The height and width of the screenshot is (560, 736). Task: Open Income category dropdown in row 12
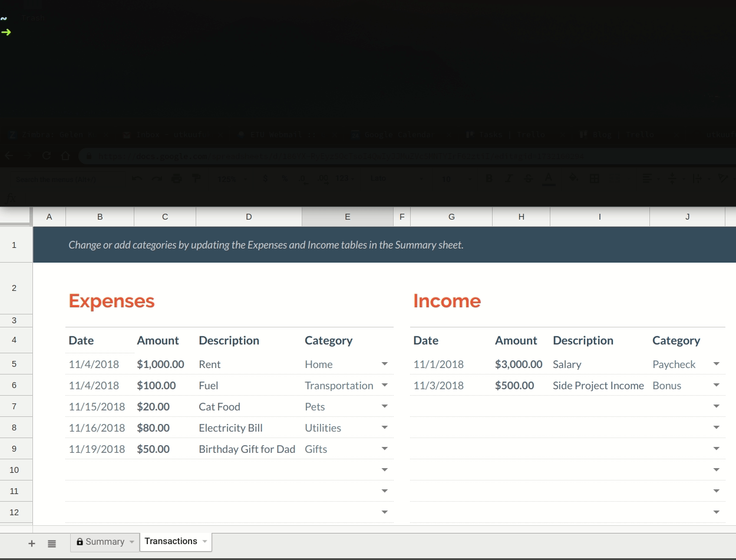tap(717, 512)
